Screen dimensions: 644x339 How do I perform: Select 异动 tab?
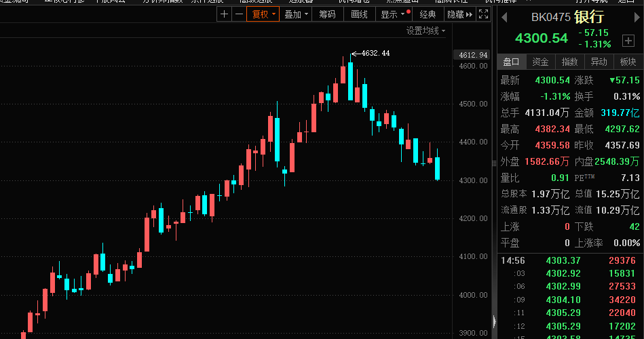pyautogui.click(x=599, y=62)
